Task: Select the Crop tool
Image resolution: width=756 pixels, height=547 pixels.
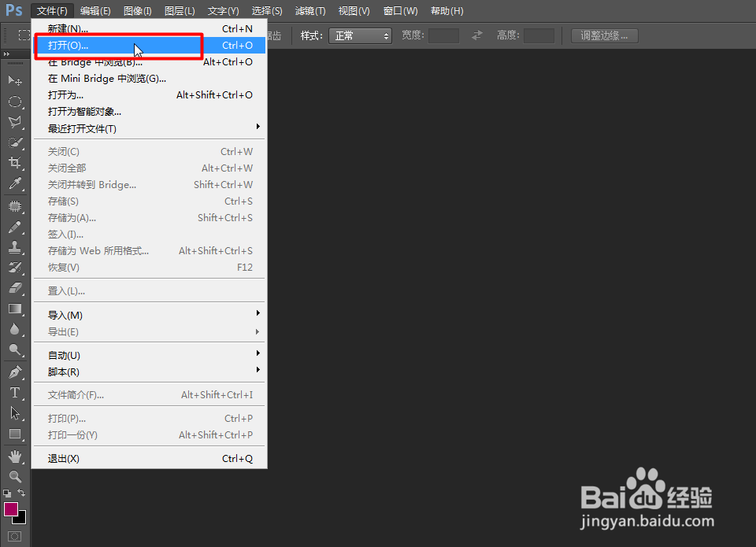Action: point(15,163)
